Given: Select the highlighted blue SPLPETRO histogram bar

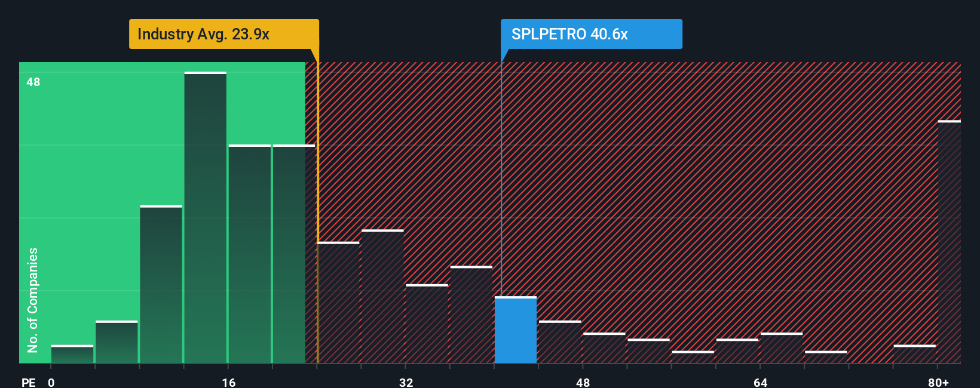Looking at the screenshot, I should pyautogui.click(x=516, y=330).
